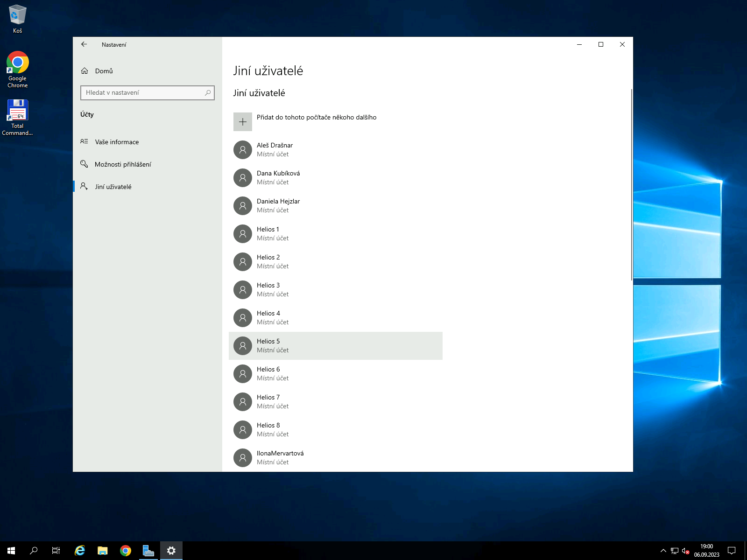
Task: Click Přidat do tohoto počítače někoho dalšího
Action: pos(317,118)
